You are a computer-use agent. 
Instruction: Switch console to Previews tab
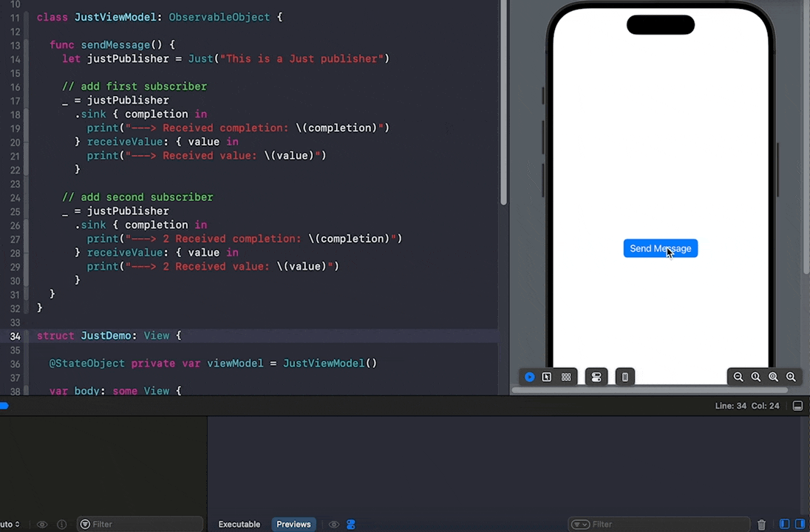[x=293, y=525]
